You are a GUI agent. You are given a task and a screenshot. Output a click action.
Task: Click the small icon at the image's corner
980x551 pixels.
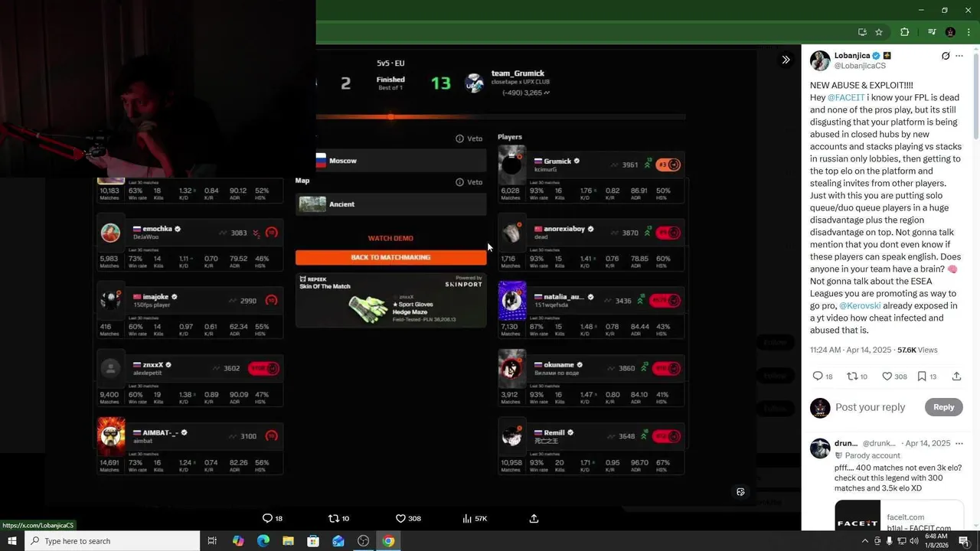tap(740, 492)
